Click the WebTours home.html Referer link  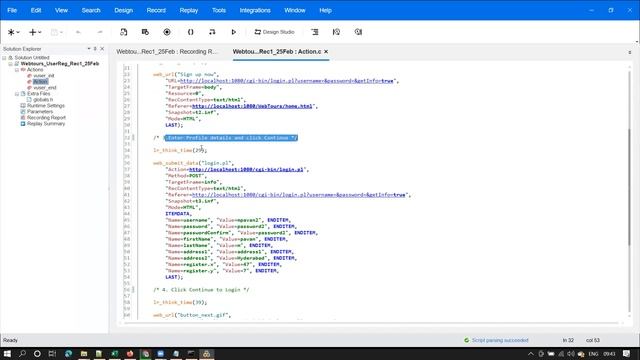pyautogui.click(x=252, y=106)
